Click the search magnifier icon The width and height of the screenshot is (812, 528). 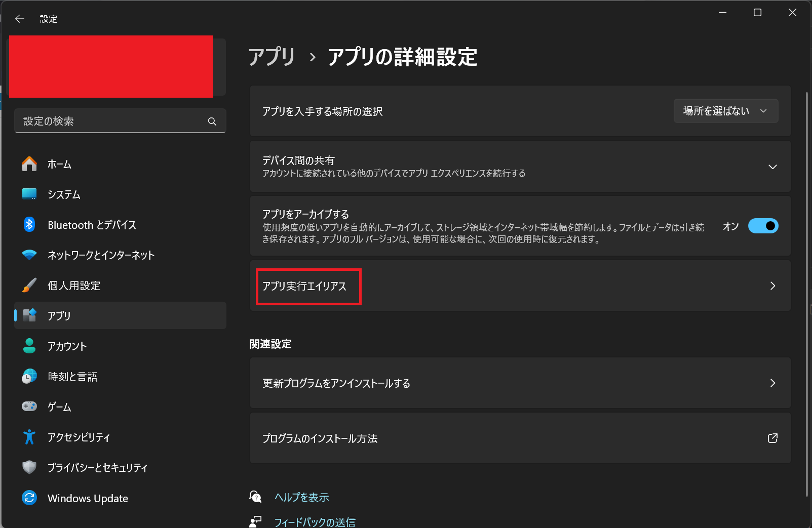click(212, 121)
